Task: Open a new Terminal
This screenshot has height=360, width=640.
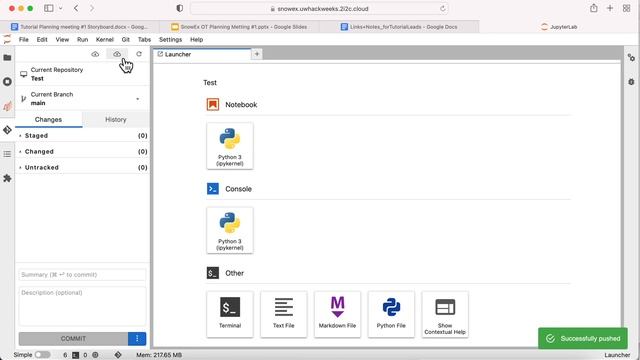Action: pos(230,314)
